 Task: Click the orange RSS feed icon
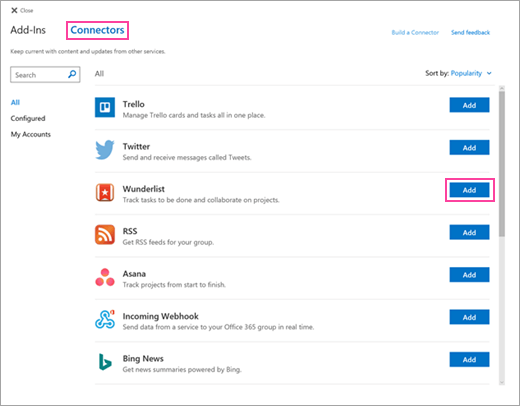pos(105,235)
